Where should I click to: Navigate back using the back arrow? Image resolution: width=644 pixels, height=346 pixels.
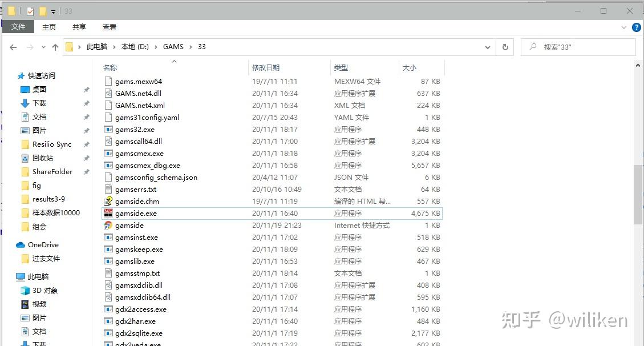tap(13, 46)
